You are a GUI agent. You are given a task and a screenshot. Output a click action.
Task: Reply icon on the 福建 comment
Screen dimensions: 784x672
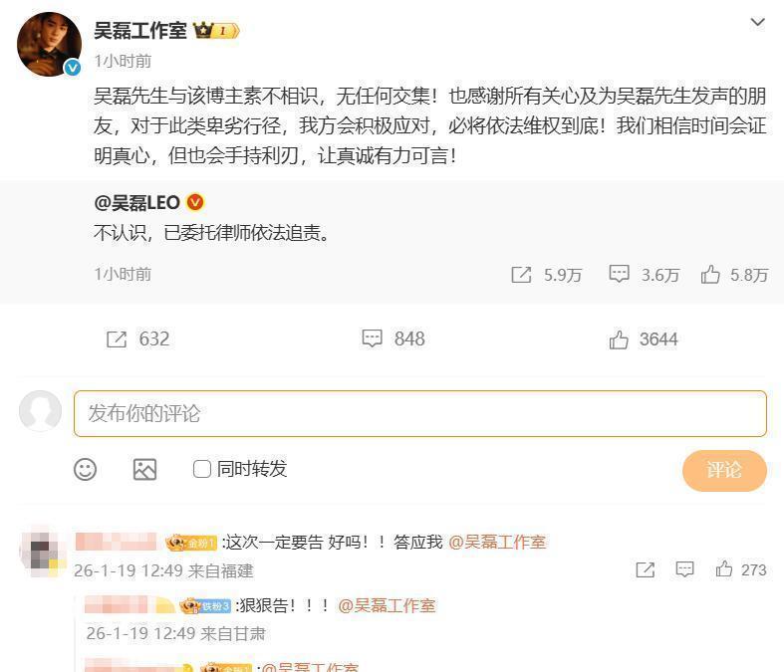coord(684,569)
